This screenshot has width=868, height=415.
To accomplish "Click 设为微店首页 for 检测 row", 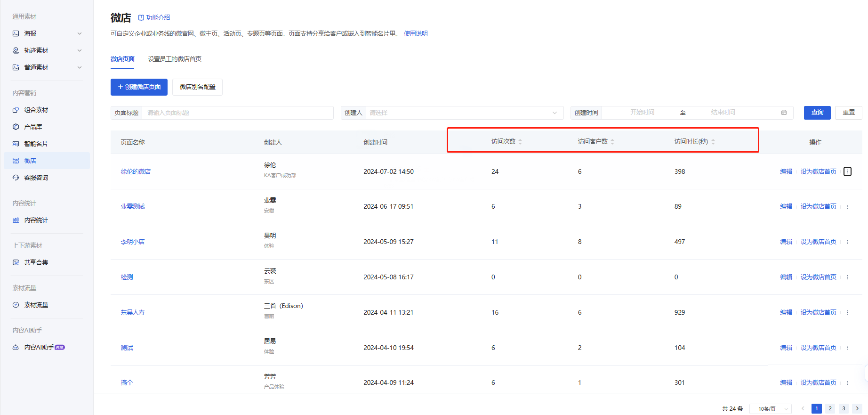I will coord(819,277).
